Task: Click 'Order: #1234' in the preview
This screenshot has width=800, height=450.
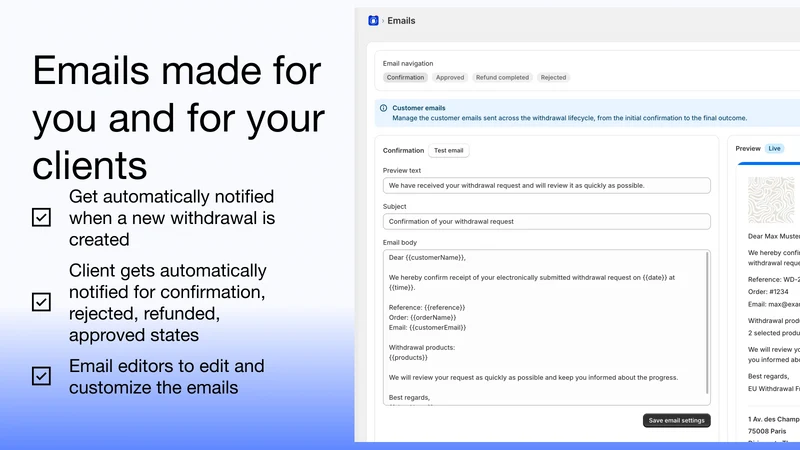Action: click(x=768, y=292)
